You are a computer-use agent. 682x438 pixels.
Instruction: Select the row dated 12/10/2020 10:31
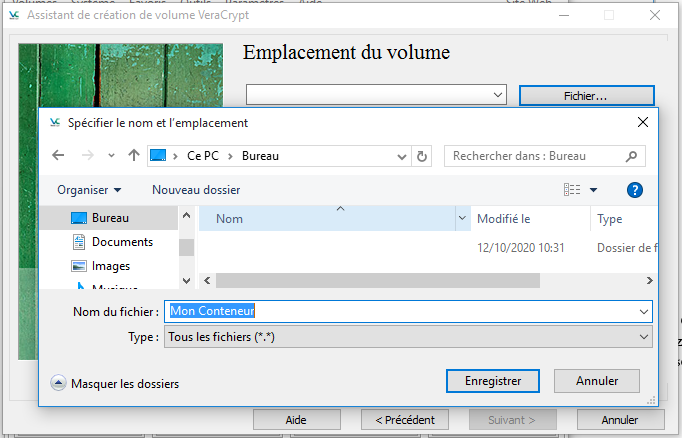[428, 248]
